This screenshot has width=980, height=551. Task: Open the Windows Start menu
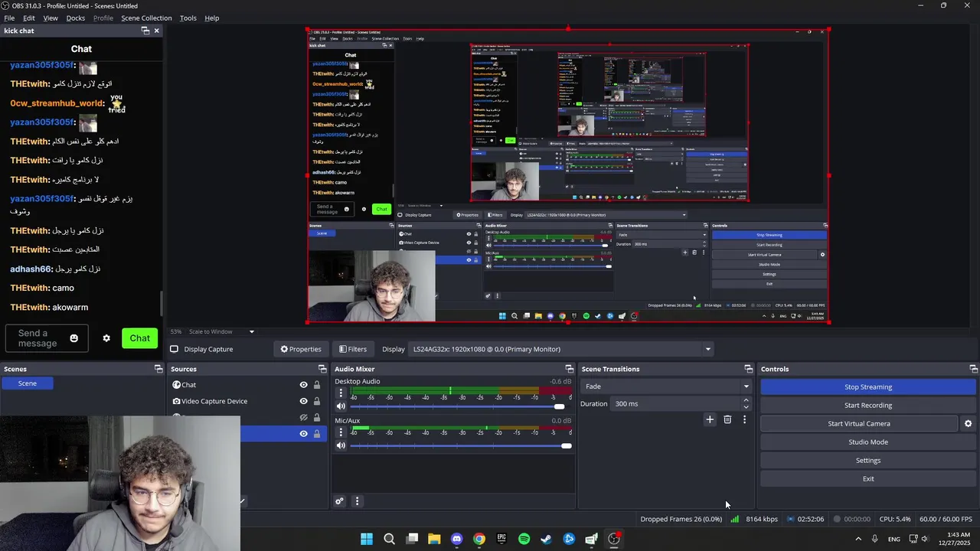pos(367,539)
